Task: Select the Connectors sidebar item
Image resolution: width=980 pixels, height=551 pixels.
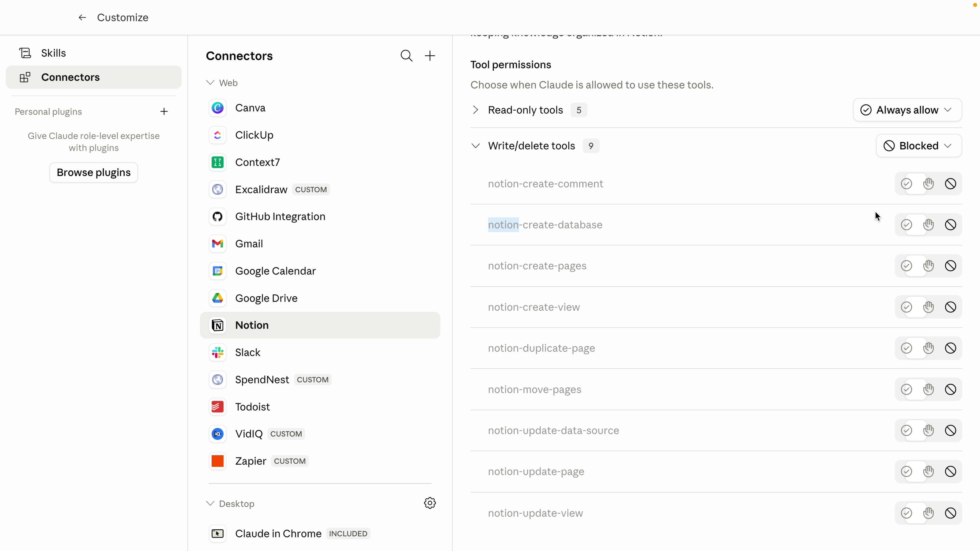Action: click(94, 77)
